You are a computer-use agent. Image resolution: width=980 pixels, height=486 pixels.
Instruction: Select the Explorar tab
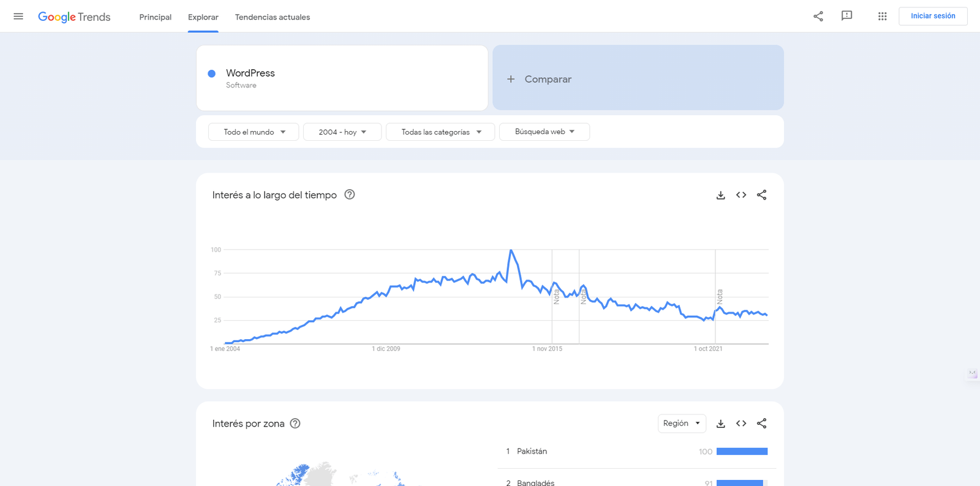(203, 17)
